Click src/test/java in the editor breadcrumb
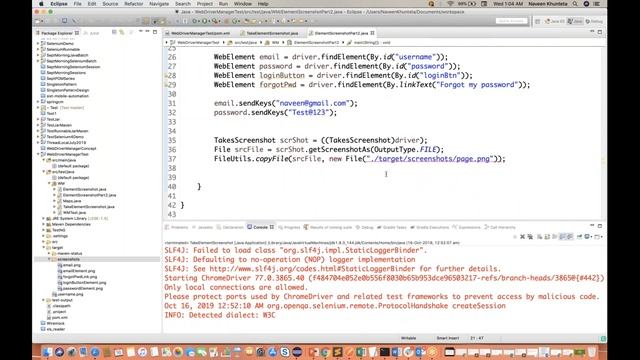The image size is (640, 360). (242, 42)
